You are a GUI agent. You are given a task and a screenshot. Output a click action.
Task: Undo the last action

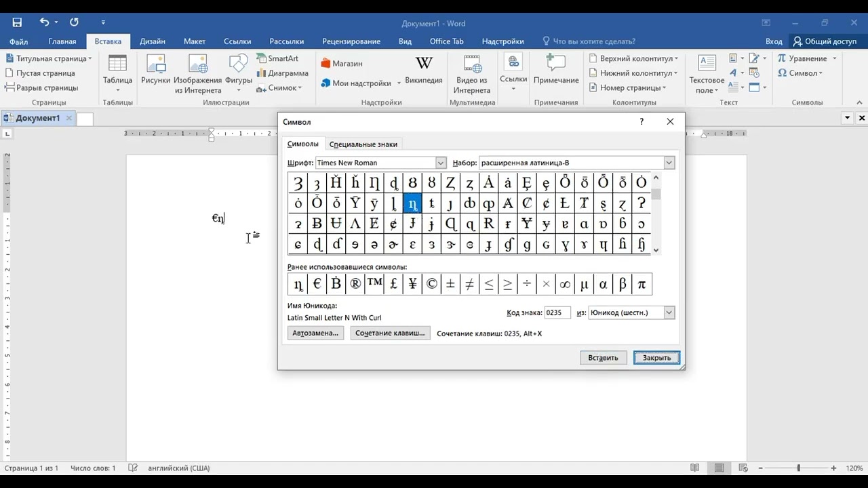pyautogui.click(x=45, y=22)
